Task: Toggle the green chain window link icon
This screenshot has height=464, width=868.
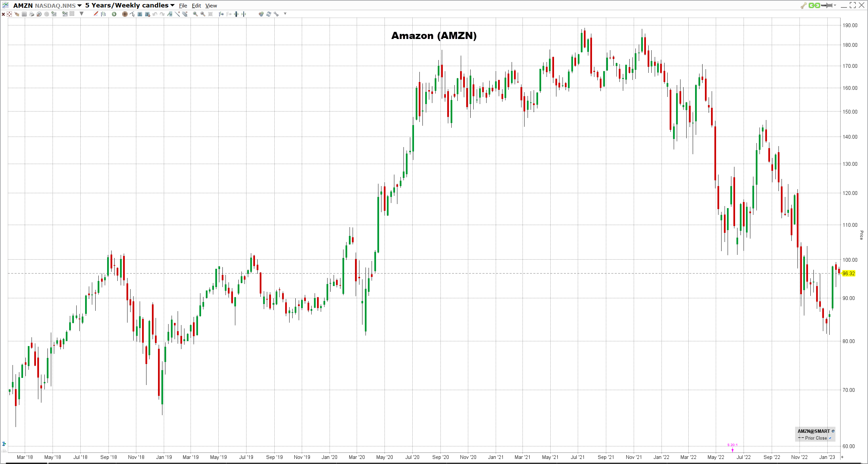Action: pyautogui.click(x=814, y=5)
